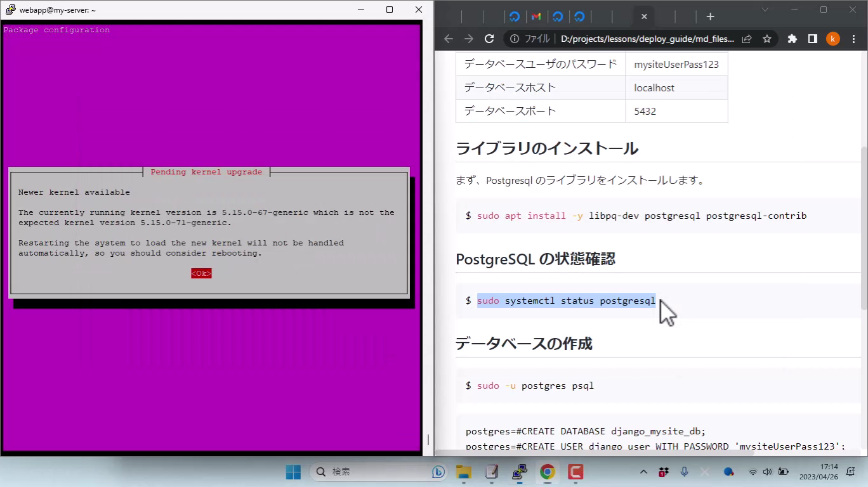This screenshot has width=868, height=487.
Task: Click the address bar URL field
Action: tap(647, 39)
